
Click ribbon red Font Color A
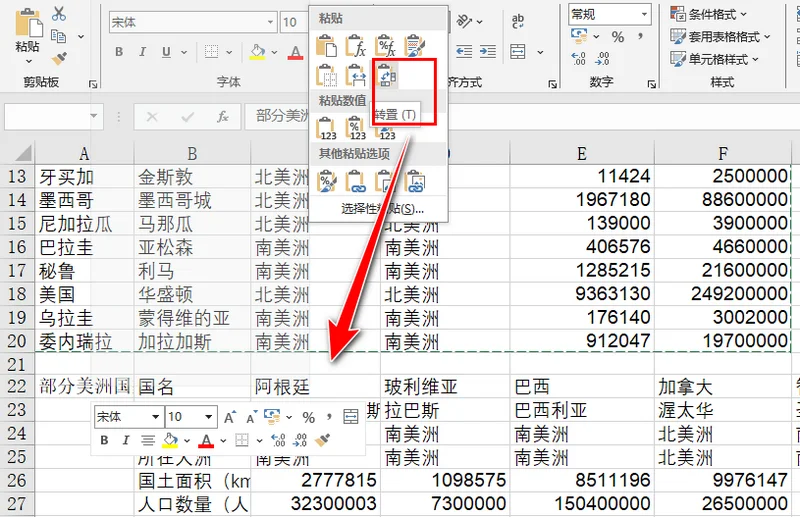pos(295,52)
